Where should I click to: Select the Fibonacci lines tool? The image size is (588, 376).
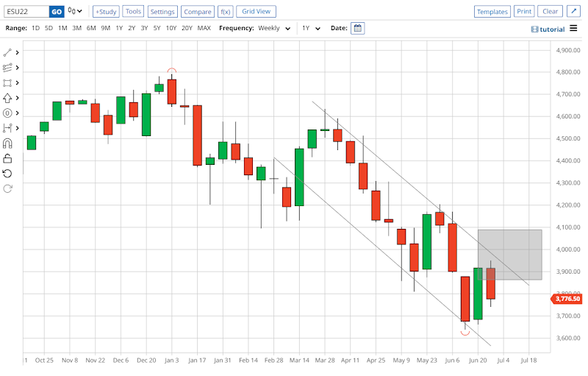pyautogui.click(x=8, y=68)
